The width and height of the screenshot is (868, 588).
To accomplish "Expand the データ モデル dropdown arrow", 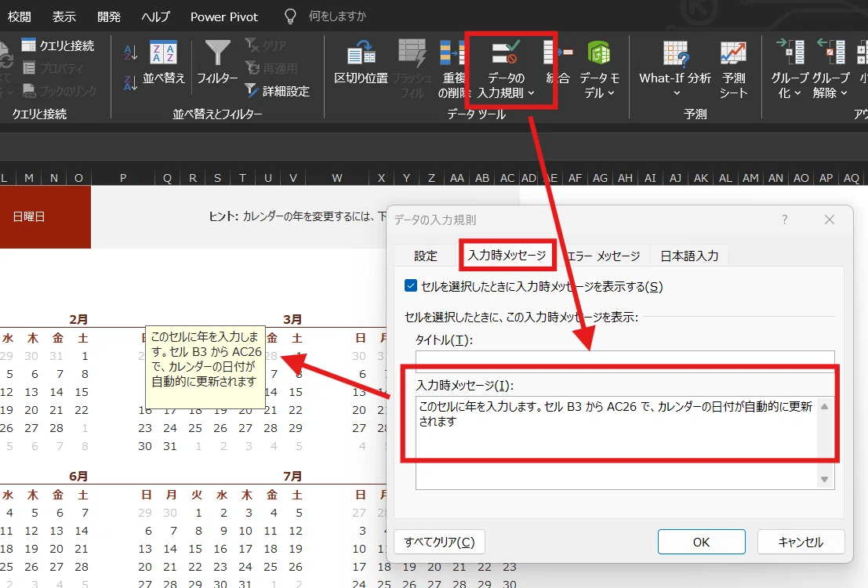I will (x=611, y=93).
